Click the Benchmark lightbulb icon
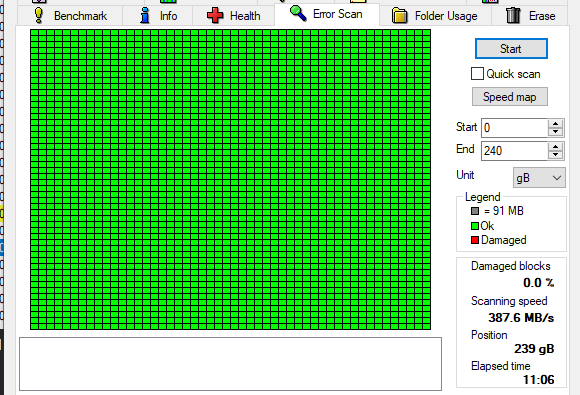Viewport: 580px width, 395px height. point(38,16)
